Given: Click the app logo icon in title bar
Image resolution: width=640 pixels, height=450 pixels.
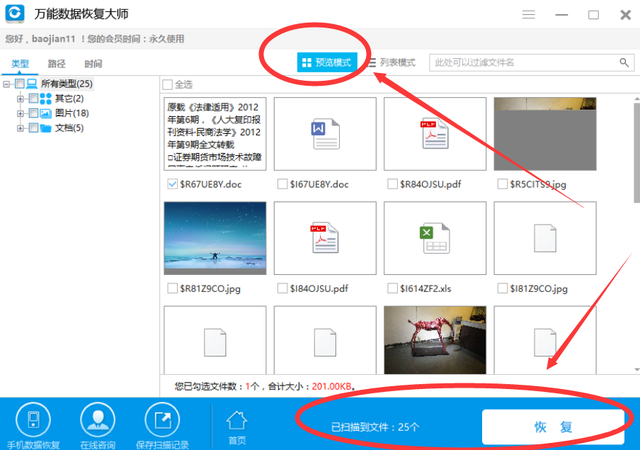Looking at the screenshot, I should pyautogui.click(x=15, y=13).
